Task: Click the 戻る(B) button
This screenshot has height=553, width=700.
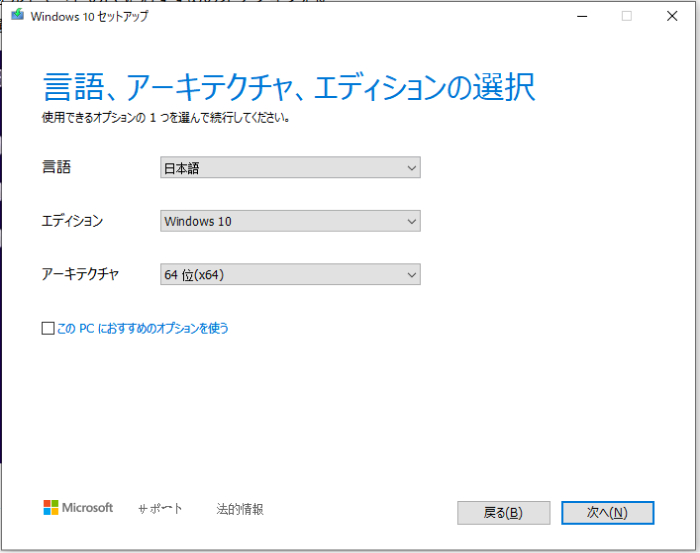Action: tap(503, 513)
